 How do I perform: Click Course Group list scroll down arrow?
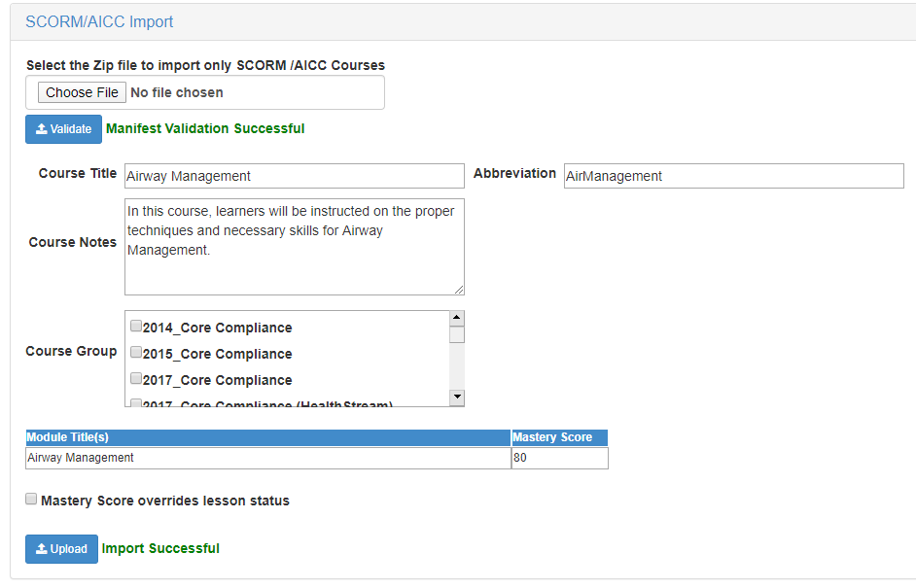click(x=456, y=398)
